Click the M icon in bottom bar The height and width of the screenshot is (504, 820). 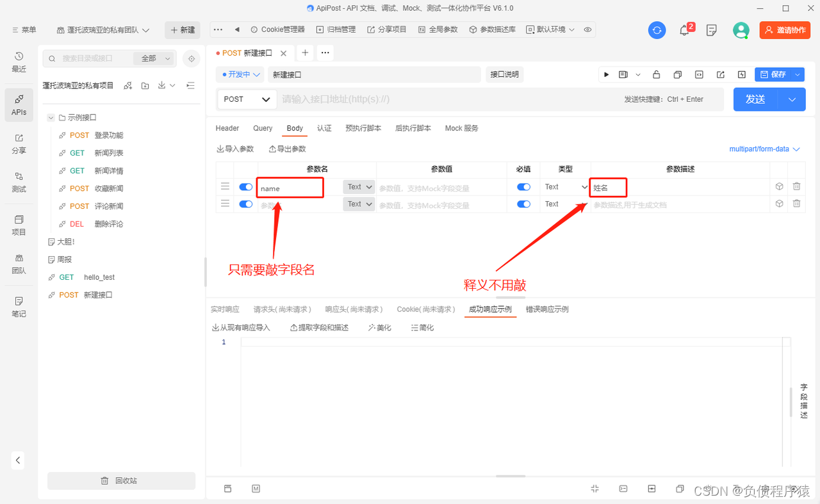[256, 489]
